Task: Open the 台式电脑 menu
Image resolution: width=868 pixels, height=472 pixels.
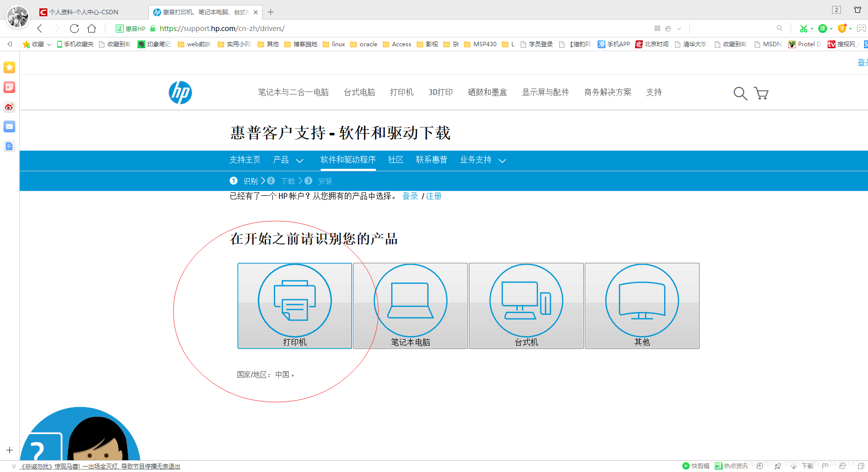Action: tap(360, 93)
